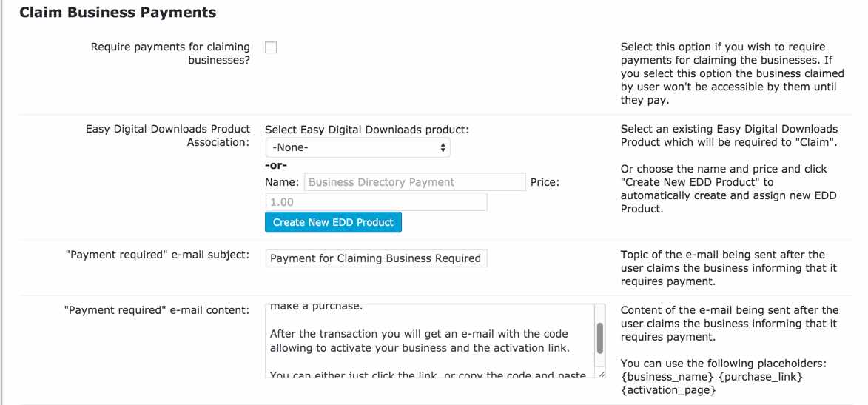Click the Create New EDD Product button

(x=333, y=222)
